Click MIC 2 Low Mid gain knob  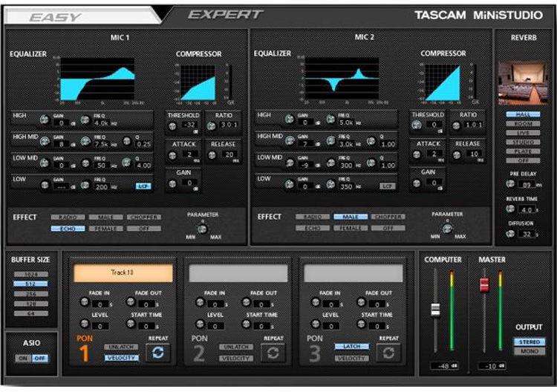point(290,163)
